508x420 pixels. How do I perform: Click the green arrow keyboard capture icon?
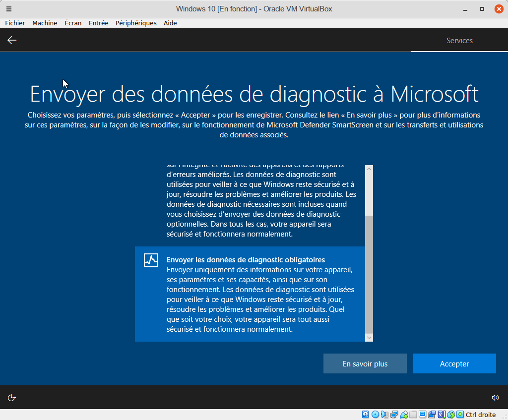click(x=460, y=415)
